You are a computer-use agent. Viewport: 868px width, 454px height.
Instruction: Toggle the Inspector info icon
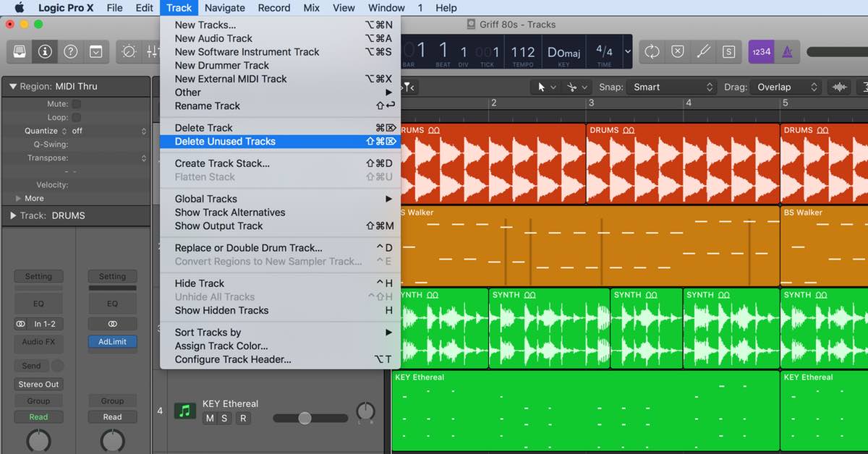tap(46, 51)
